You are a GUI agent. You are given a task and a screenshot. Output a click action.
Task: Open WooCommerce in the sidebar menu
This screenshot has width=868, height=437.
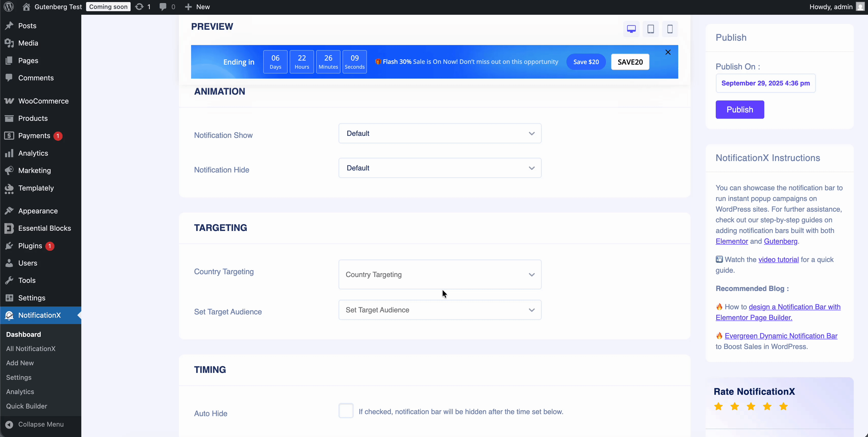[x=43, y=101]
